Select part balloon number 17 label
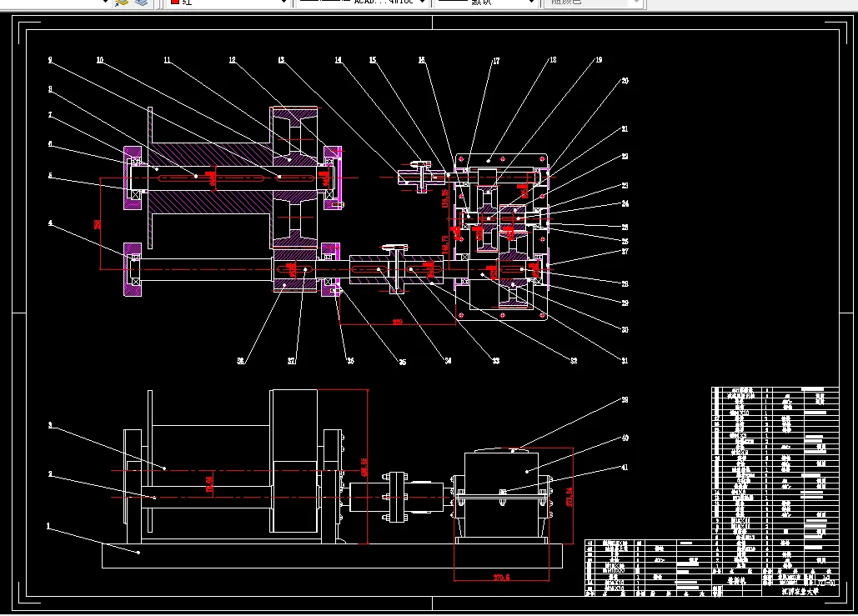Screen dimensions: 858x616 point(496,62)
